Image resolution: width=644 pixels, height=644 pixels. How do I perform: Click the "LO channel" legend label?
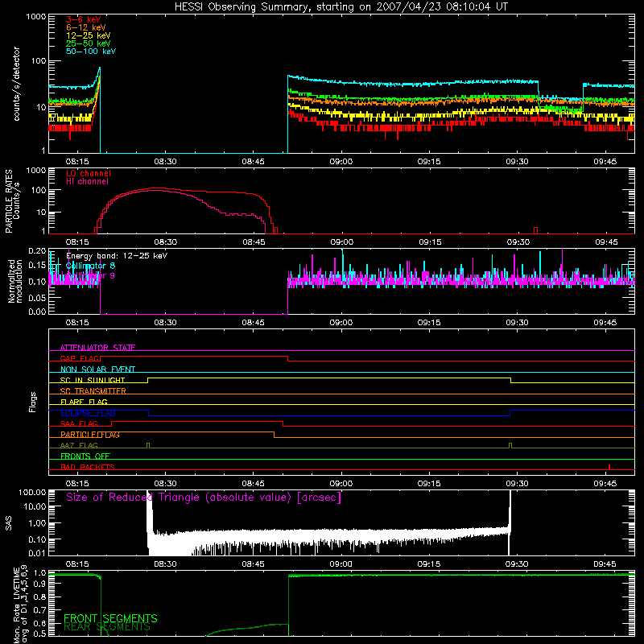pyautogui.click(x=89, y=173)
